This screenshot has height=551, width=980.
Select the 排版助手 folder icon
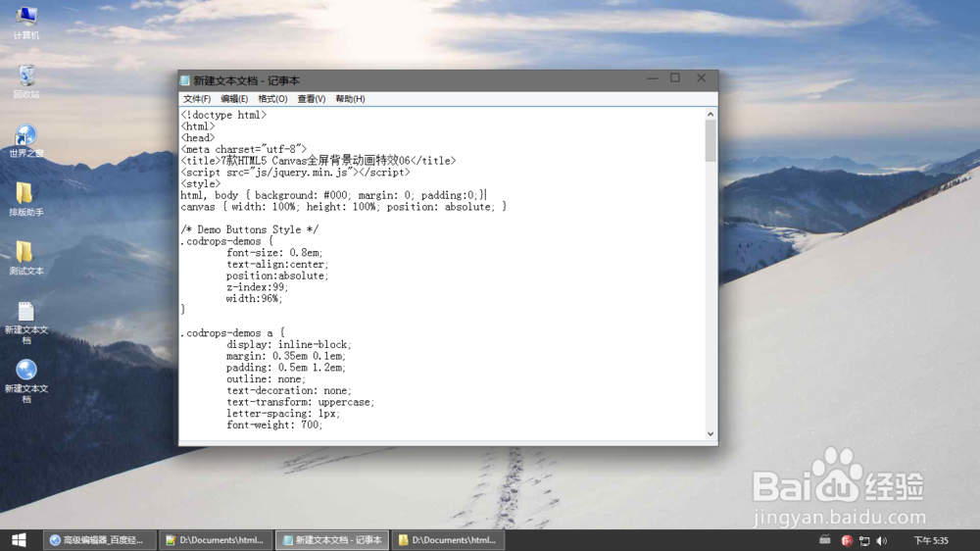point(26,199)
